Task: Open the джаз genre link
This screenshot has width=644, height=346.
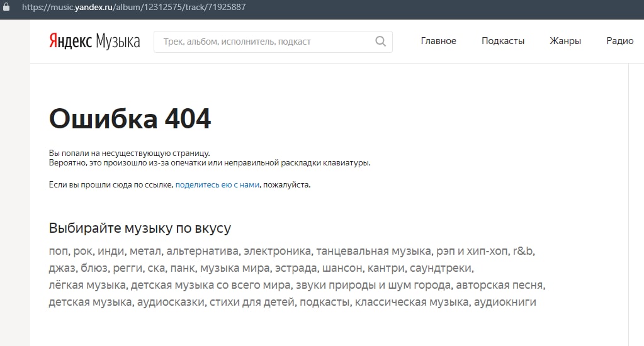Action: pos(62,269)
